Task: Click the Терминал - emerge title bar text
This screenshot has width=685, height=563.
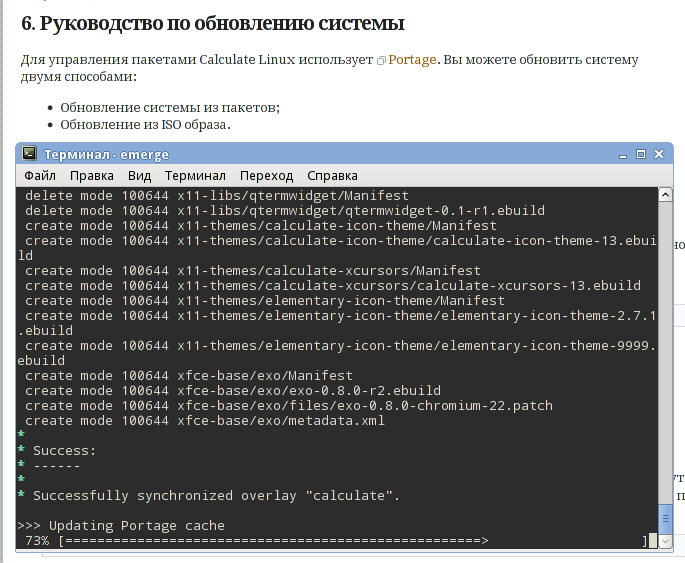Action: point(106,155)
